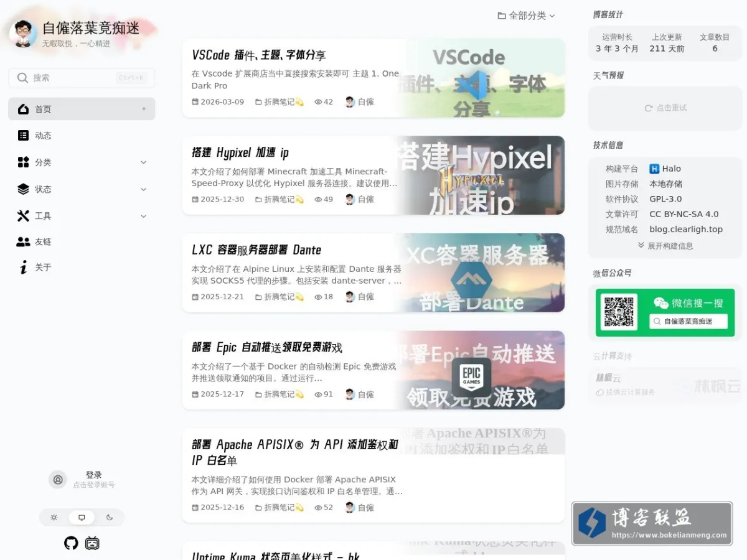Click the 运营时长 3 年 3 个月 stat
Screen dimensions: 747x560
(x=617, y=43)
